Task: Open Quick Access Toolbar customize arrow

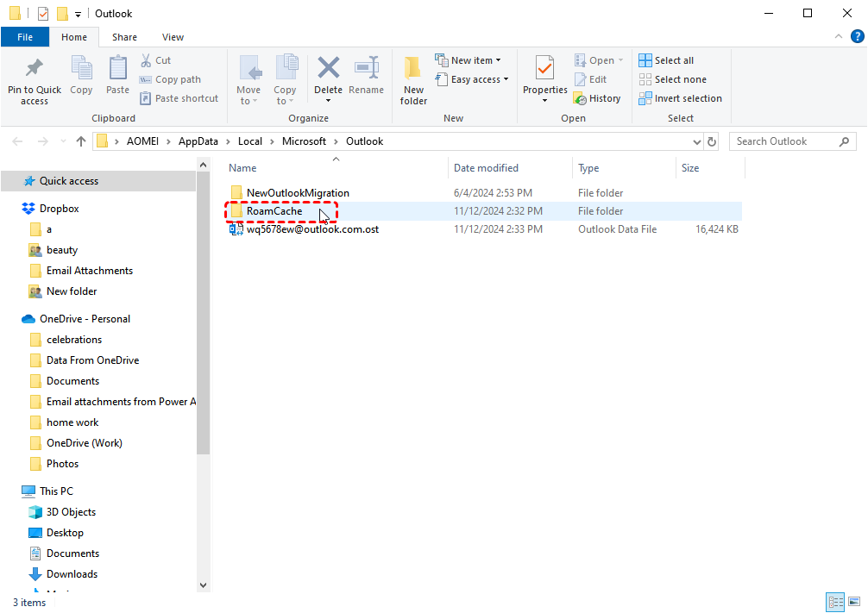Action: point(78,15)
